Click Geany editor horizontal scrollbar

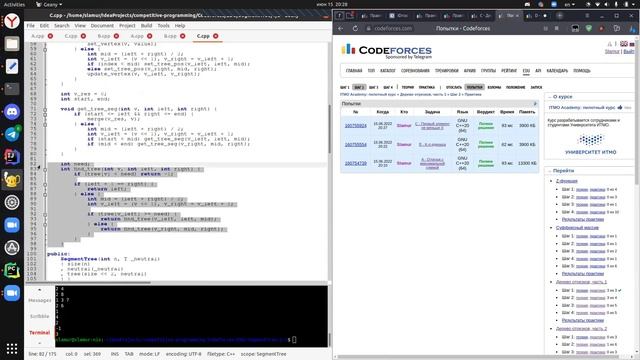click(x=88, y=282)
